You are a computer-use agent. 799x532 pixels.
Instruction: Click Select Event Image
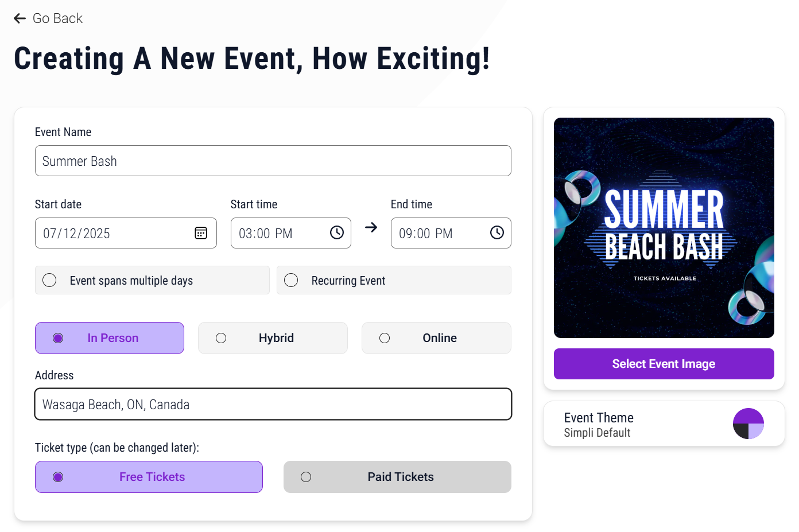tap(664, 364)
